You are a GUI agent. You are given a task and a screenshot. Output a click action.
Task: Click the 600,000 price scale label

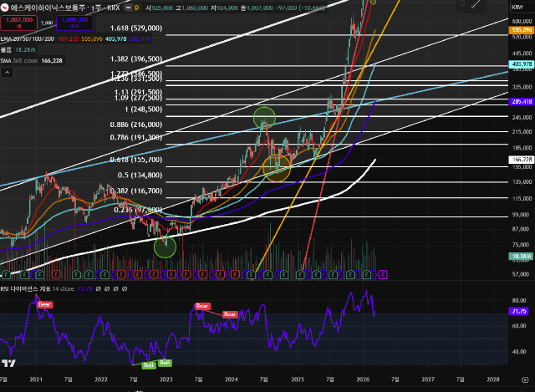tap(522, 21)
